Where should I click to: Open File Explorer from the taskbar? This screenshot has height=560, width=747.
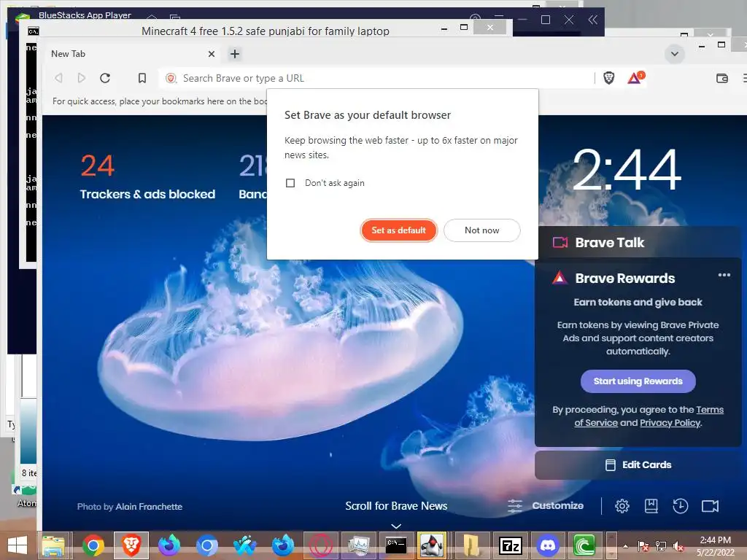point(53,545)
